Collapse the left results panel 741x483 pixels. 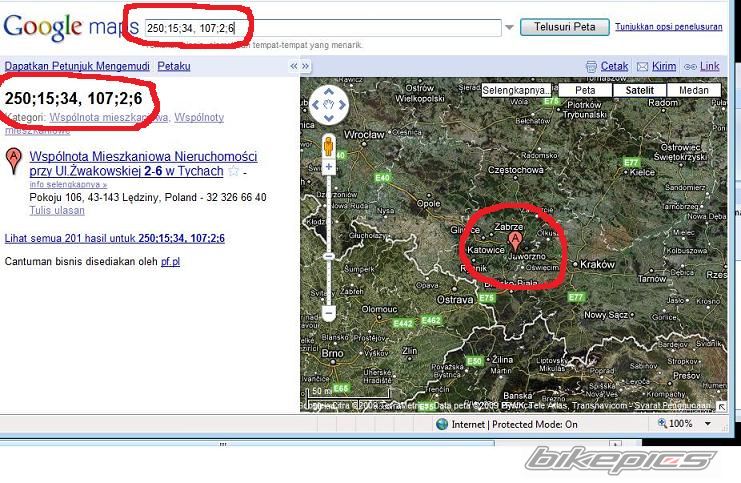[294, 66]
